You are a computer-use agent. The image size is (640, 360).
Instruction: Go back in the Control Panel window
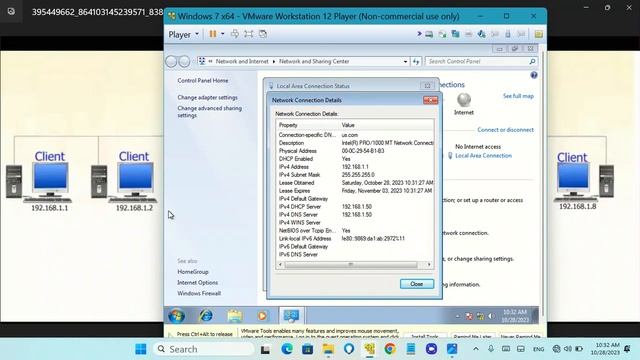171,61
